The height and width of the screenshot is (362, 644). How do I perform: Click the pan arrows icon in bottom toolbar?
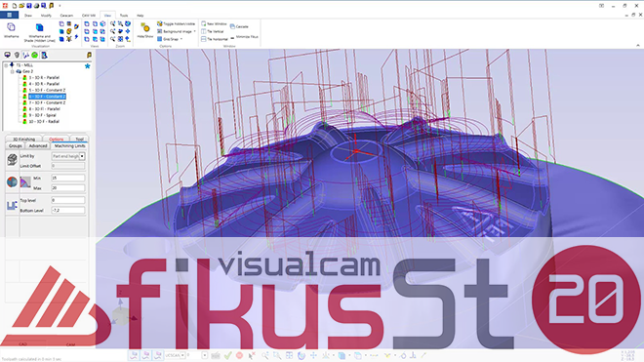click(313, 355)
